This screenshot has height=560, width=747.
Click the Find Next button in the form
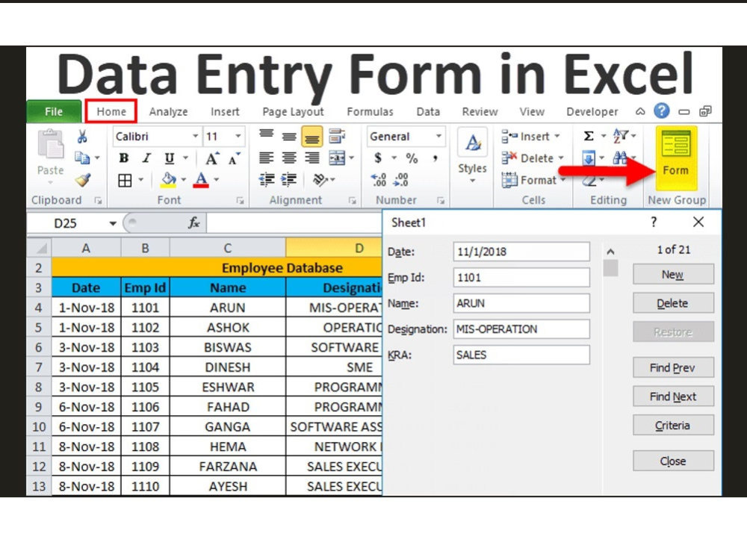(673, 396)
